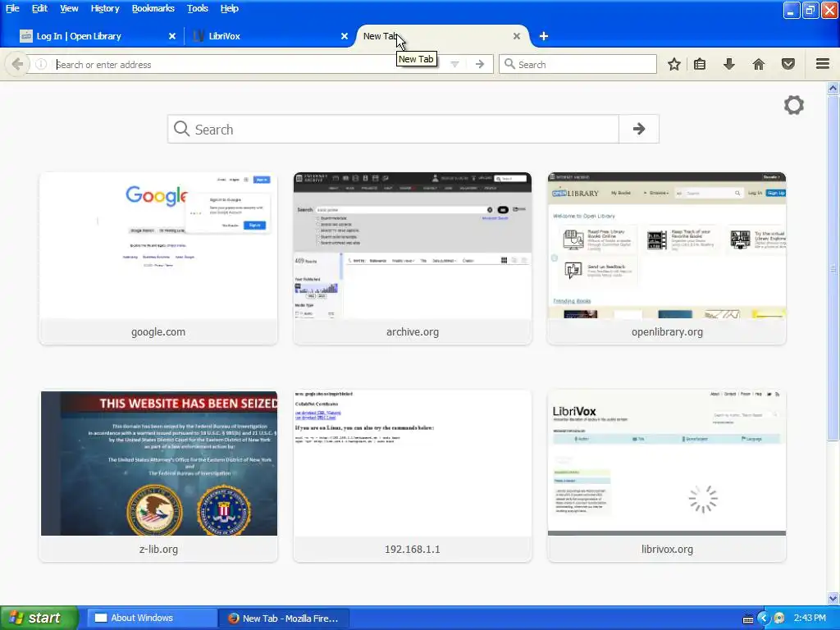
Task: Expand hidden system tray icons arrow
Action: tap(764, 618)
